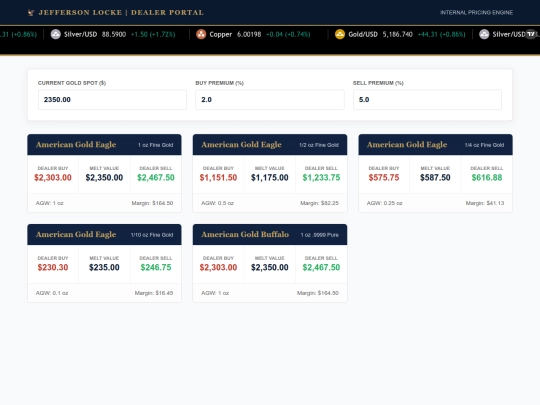
Task: Click Margin: $41.13 text
Action: tap(485, 203)
